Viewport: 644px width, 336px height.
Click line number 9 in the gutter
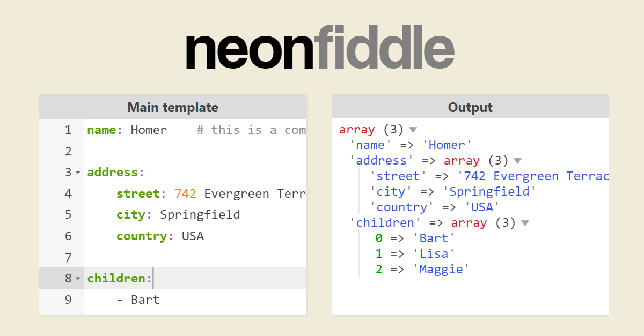click(x=68, y=300)
